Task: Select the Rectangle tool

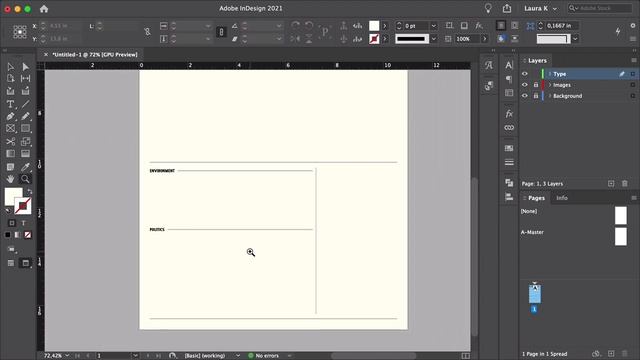Action: [x=25, y=129]
